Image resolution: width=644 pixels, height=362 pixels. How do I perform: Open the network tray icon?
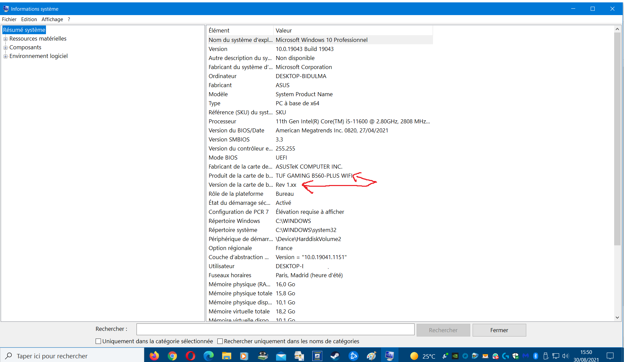coord(556,356)
